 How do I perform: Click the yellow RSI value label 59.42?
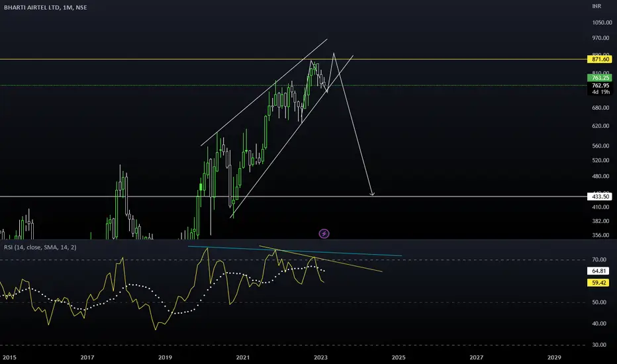click(598, 283)
